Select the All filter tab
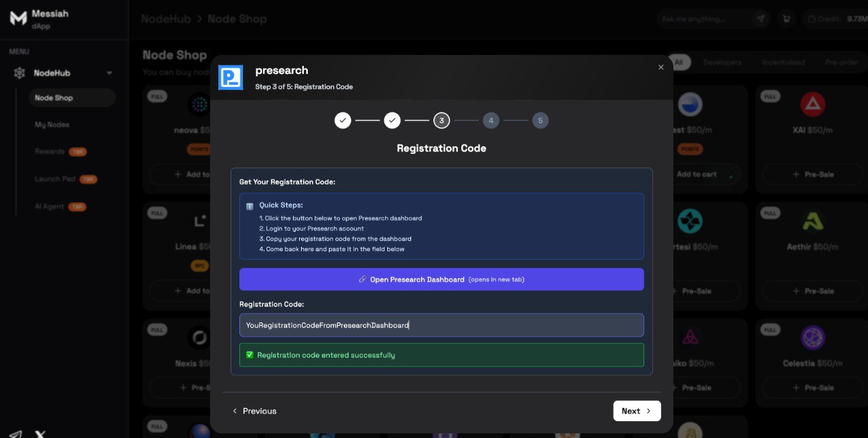This screenshot has height=438, width=868. pos(678,62)
